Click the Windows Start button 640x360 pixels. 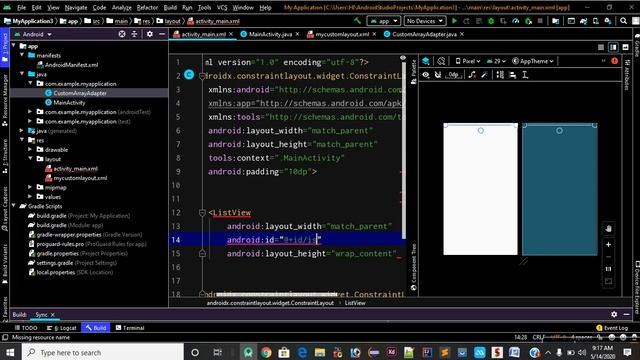click(x=10, y=352)
